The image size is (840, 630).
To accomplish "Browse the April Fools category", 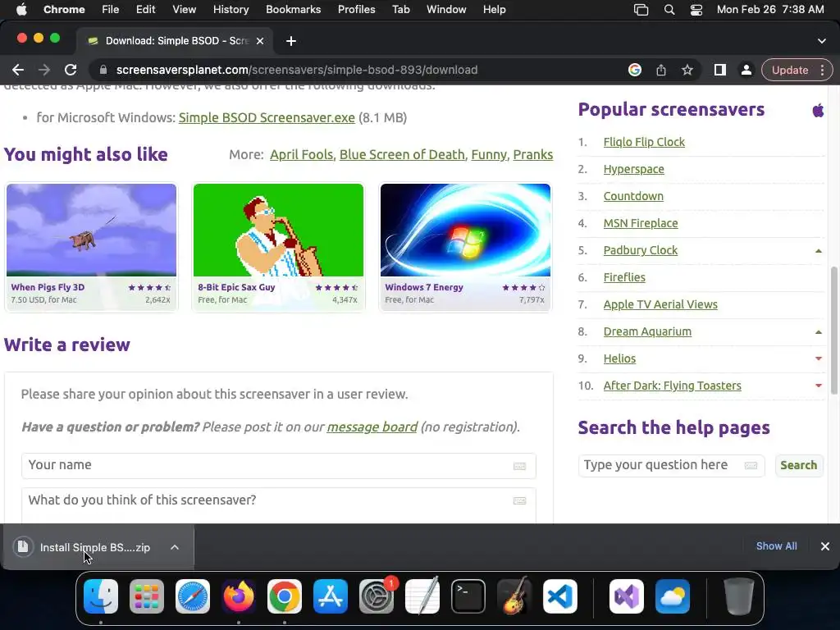I will [301, 155].
